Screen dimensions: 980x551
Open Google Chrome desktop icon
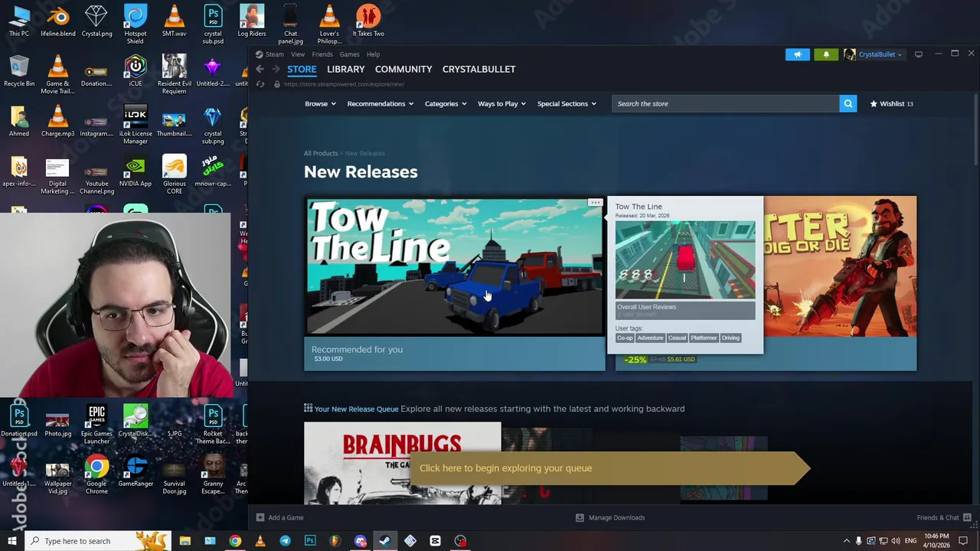96,474
